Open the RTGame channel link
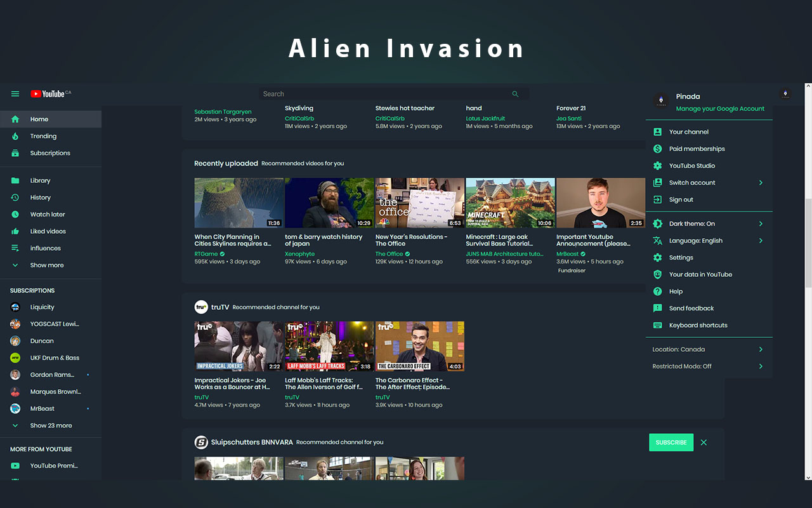The width and height of the screenshot is (812, 508). (206, 254)
